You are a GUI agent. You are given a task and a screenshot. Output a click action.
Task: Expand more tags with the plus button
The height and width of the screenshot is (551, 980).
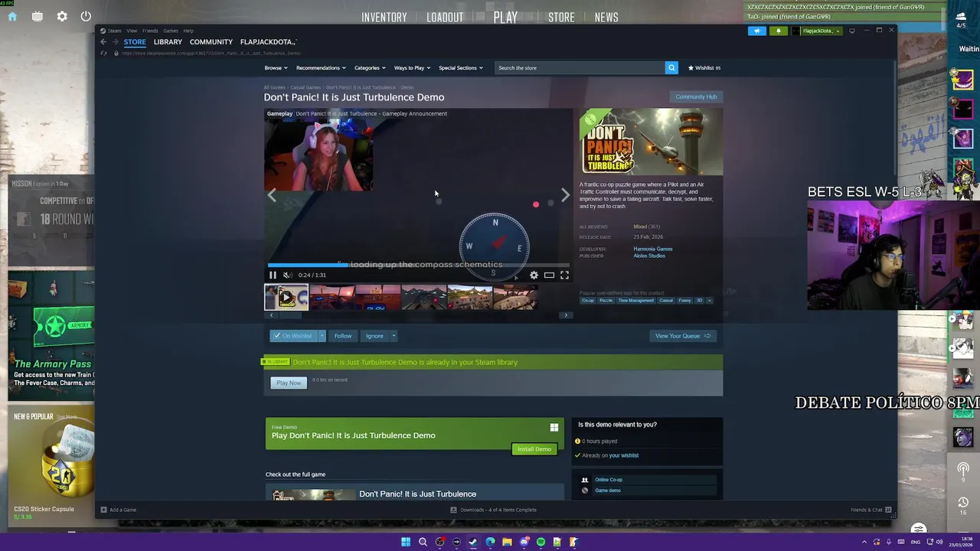click(x=709, y=301)
